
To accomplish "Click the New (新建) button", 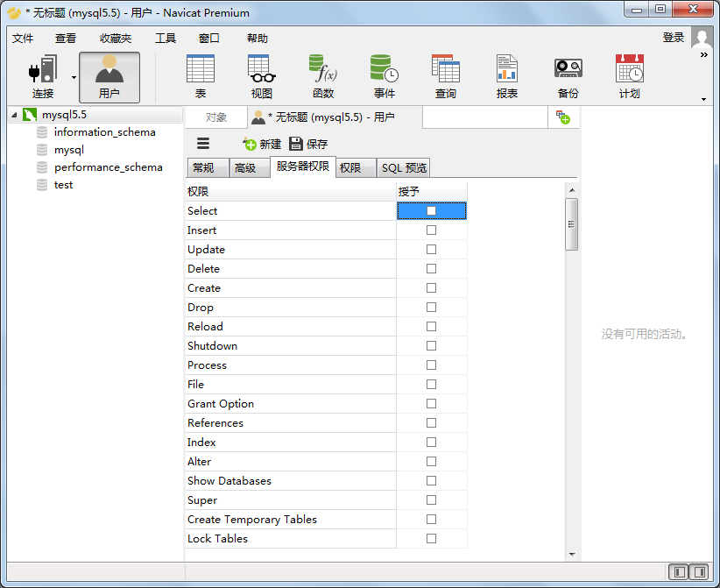I will [x=262, y=145].
